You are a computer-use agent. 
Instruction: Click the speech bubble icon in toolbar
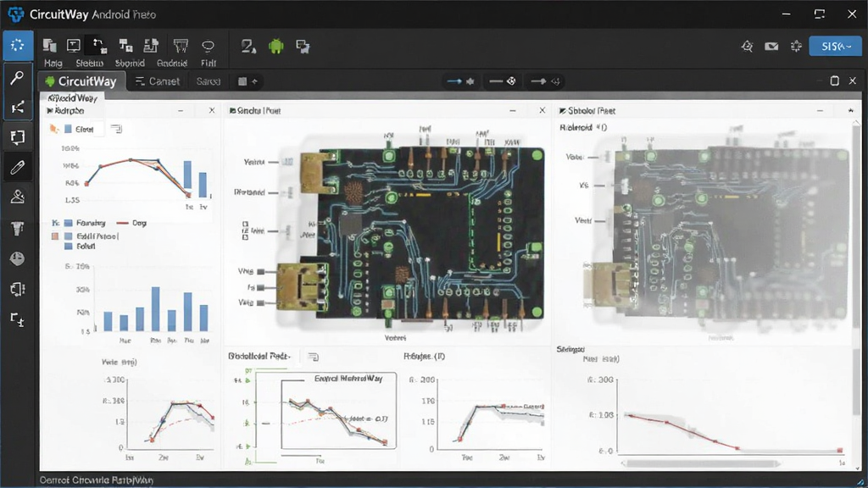[x=209, y=46]
